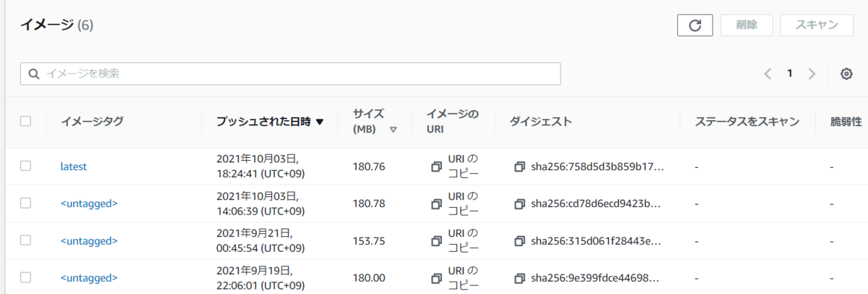Image resolution: width=868 pixels, height=294 pixels.
Task: Click the イメージの URI column header
Action: point(452,122)
